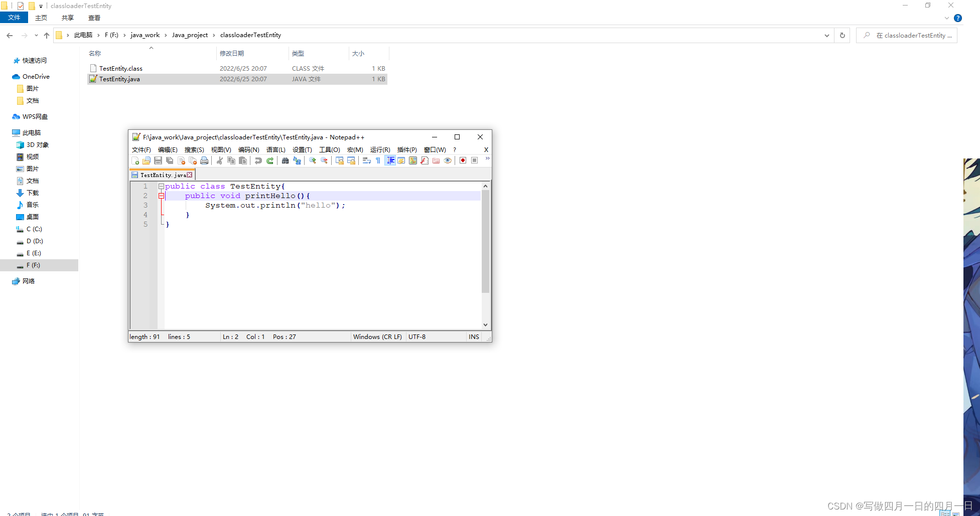
Task: Click the Undo arrow icon
Action: (258, 160)
